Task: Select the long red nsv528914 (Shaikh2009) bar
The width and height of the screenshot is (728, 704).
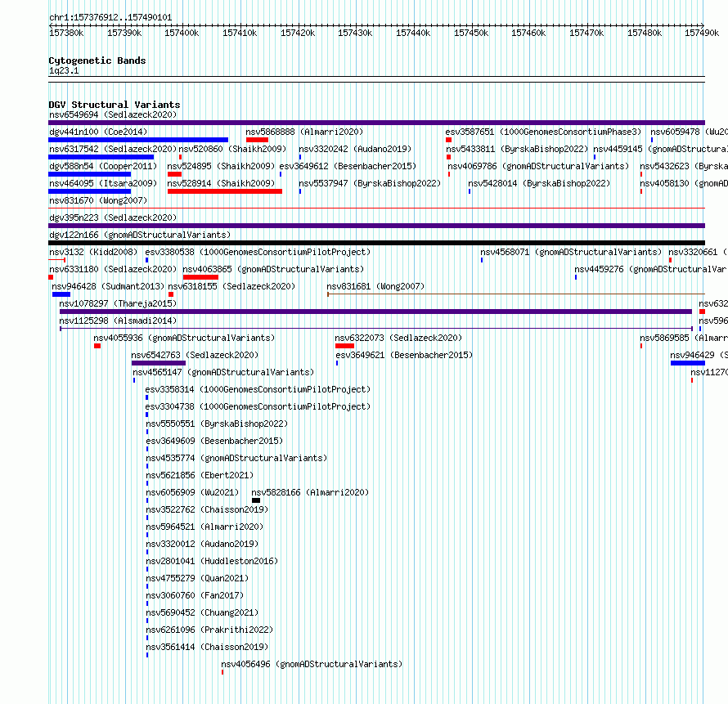Action: pyautogui.click(x=225, y=191)
